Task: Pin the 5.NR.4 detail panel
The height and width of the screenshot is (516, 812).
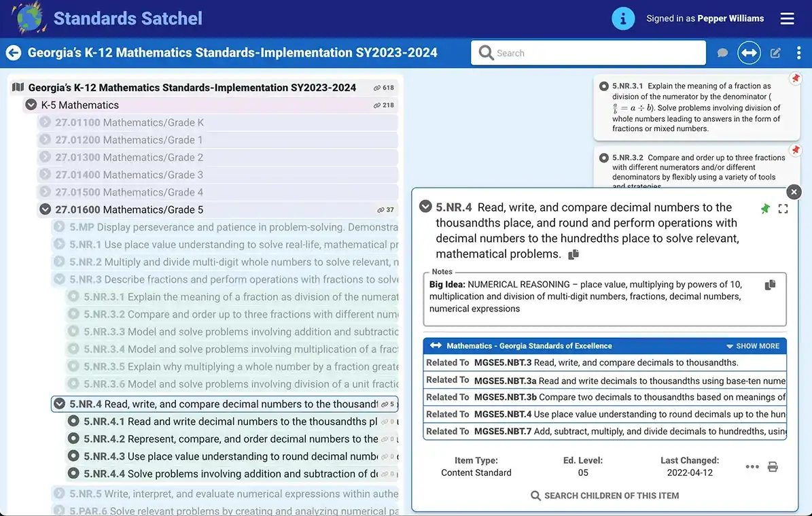Action: coord(765,209)
